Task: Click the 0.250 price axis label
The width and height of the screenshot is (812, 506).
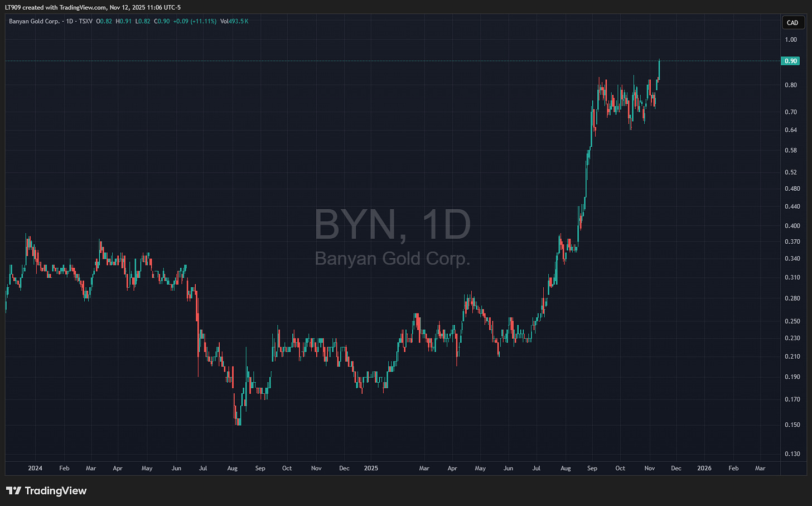Action: (792, 321)
